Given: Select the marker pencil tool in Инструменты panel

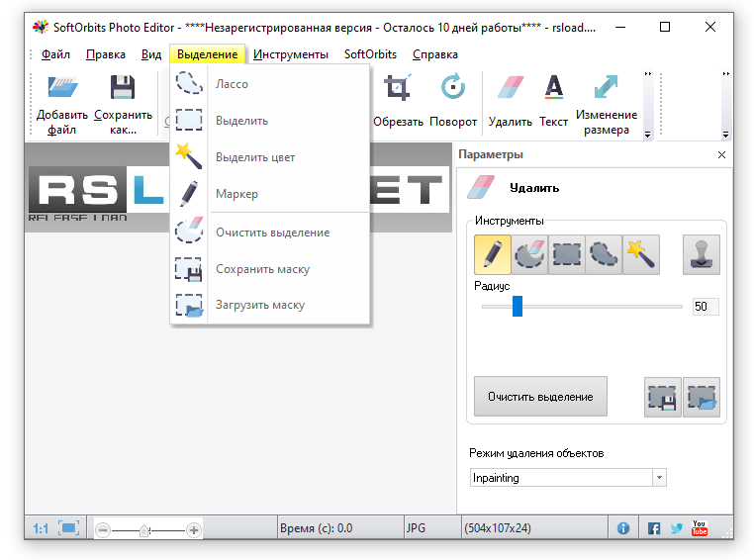Looking at the screenshot, I should [x=493, y=254].
